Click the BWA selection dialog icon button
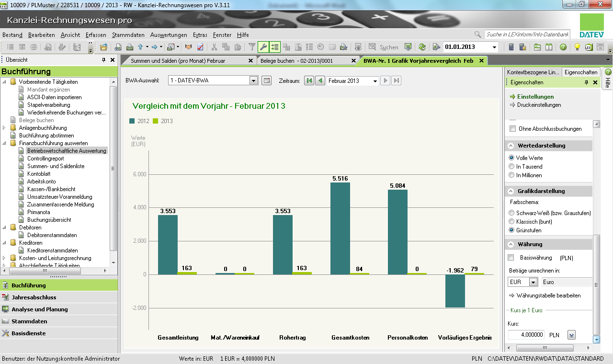 266,80
